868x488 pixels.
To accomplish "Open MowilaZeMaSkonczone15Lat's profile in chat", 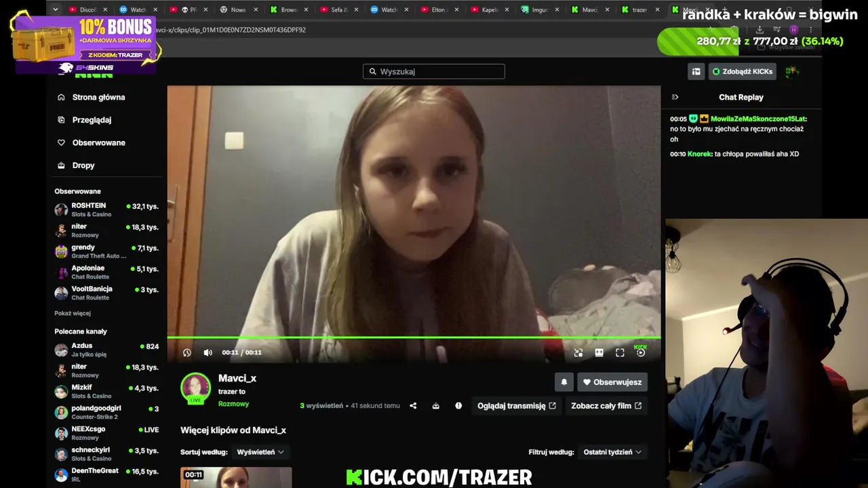I will point(759,119).
